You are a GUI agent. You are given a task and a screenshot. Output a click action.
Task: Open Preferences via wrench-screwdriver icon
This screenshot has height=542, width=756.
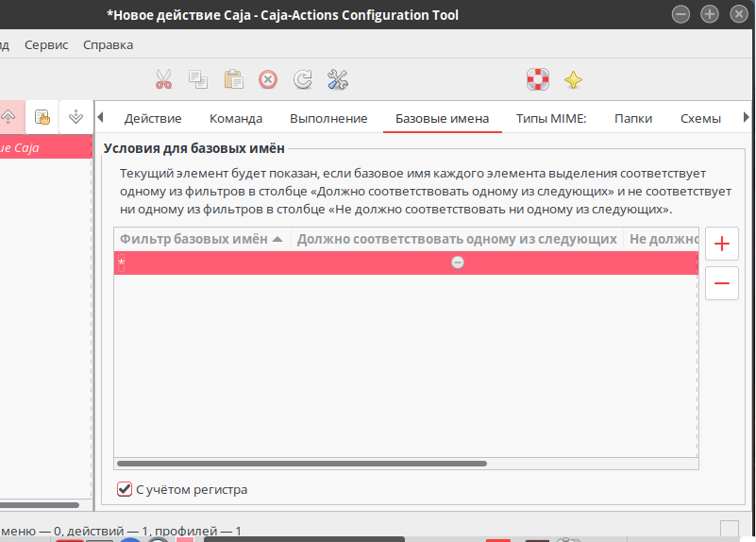click(x=338, y=79)
